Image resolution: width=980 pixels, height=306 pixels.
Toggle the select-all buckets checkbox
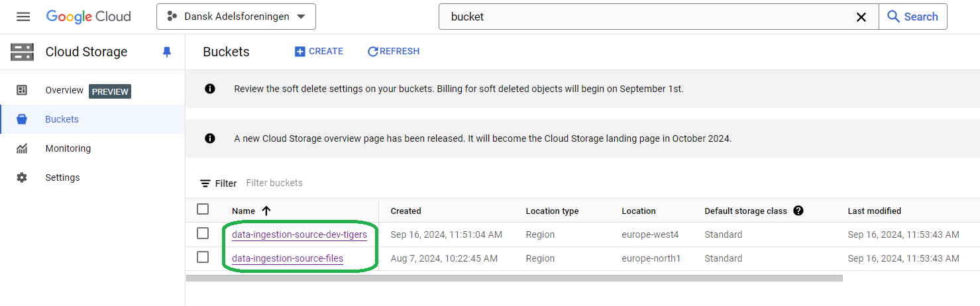203,209
